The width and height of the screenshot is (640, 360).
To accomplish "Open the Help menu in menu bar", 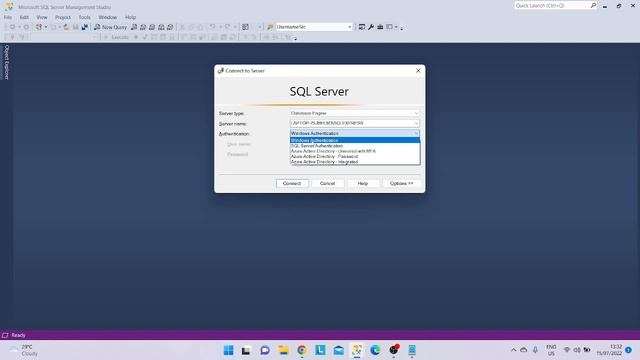I will (130, 17).
